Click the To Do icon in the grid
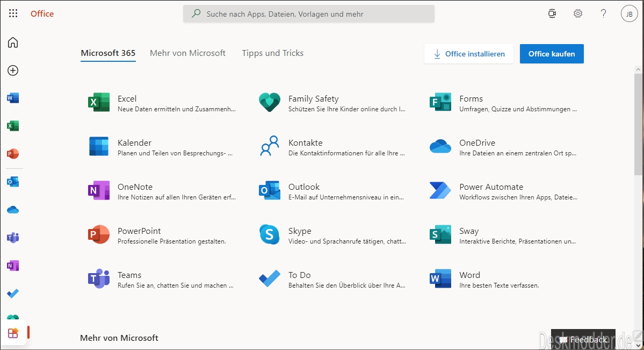The image size is (644, 350). coord(270,278)
